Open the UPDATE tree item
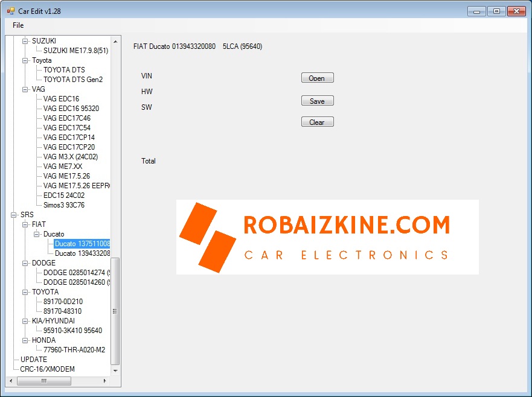The image size is (532, 397). (34, 360)
